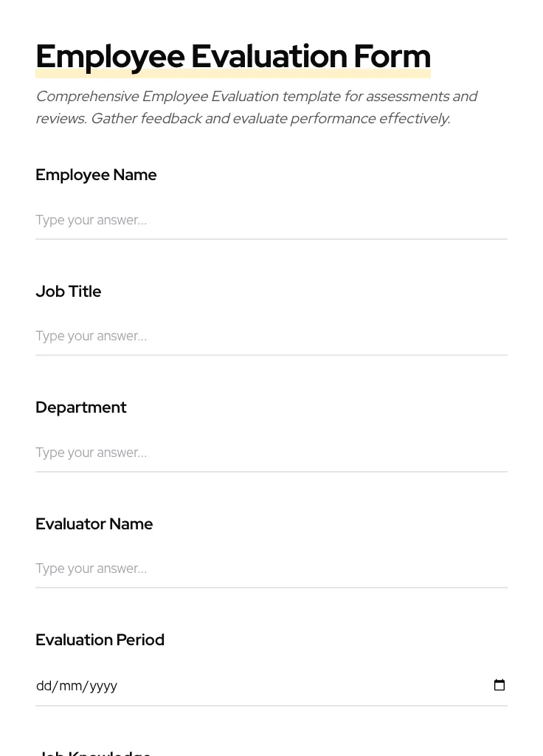Click the Evaluator Name heading
The width and height of the screenshot is (543, 756).
94,524
